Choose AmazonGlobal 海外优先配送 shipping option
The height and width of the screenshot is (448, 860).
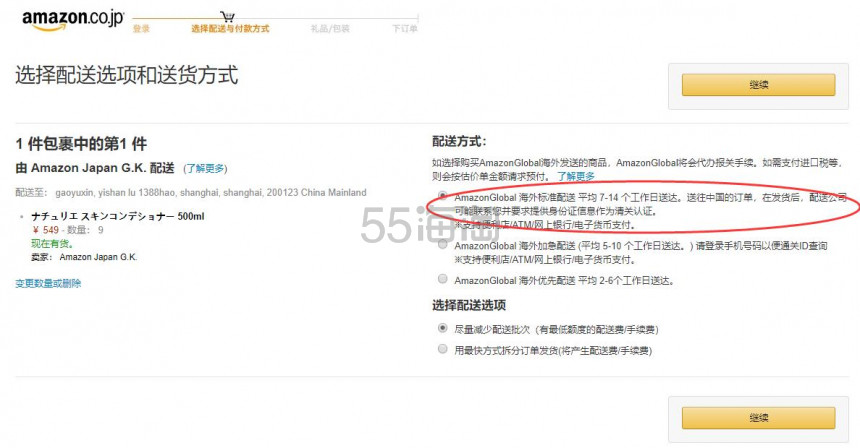(x=443, y=280)
